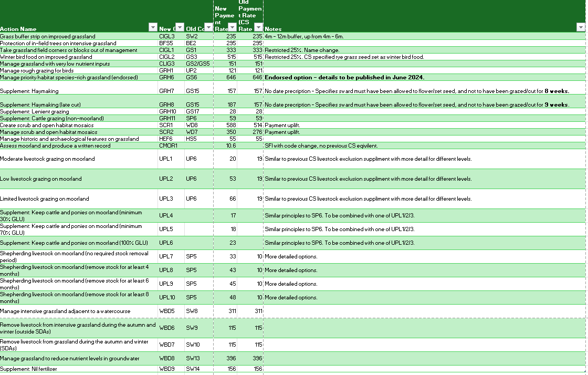The width and height of the screenshot is (588, 375).
Task: Select the HEF6 code cell
Action: (x=171, y=139)
